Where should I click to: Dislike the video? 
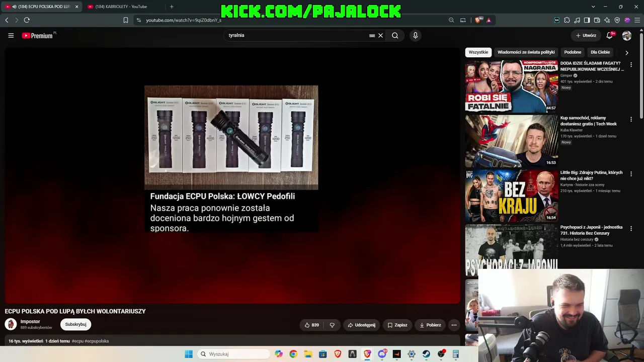click(x=332, y=325)
